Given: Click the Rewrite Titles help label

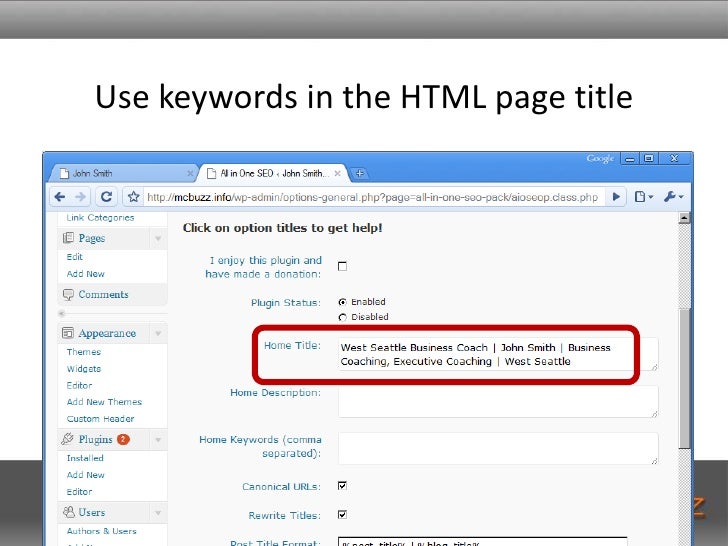Looking at the screenshot, I should point(284,515).
